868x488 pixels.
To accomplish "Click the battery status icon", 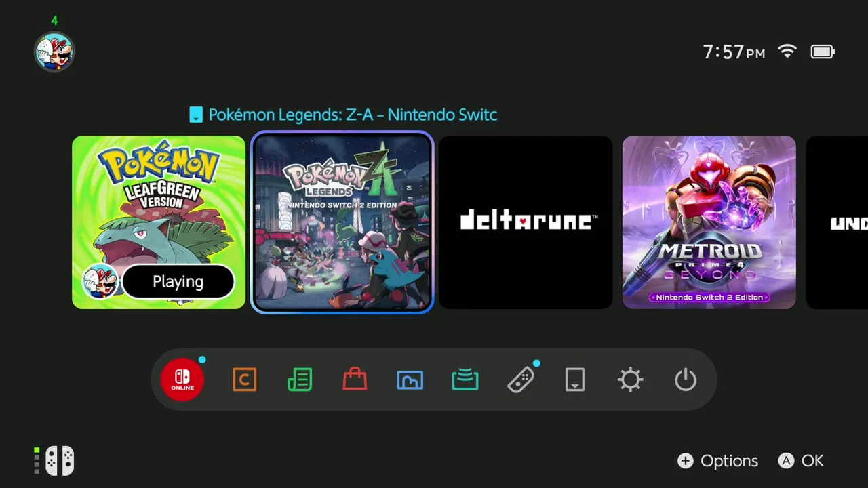I will pos(823,52).
